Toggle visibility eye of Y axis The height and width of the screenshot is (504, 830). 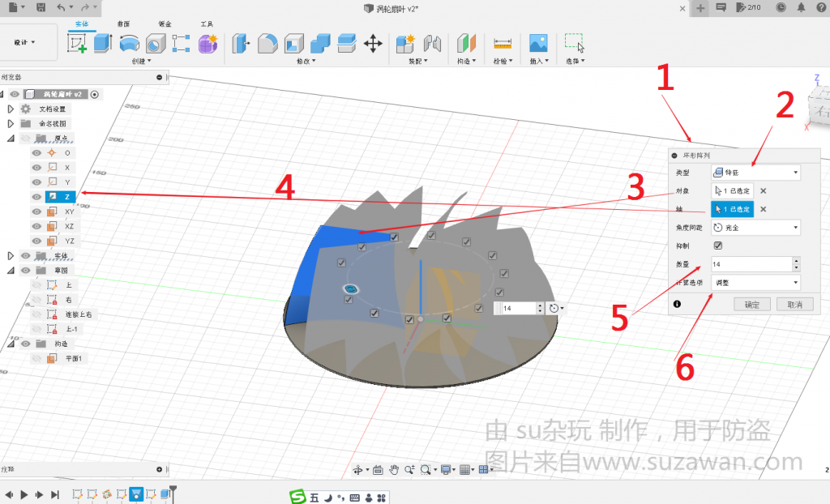(36, 182)
